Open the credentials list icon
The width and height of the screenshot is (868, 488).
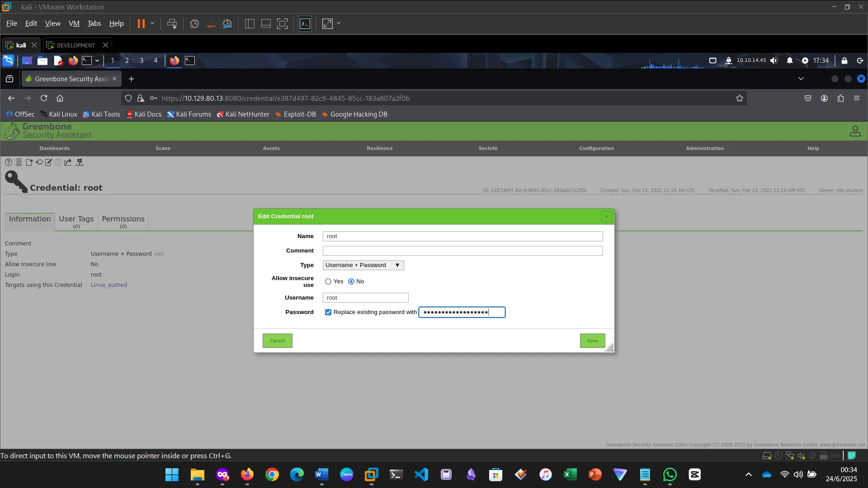point(19,162)
